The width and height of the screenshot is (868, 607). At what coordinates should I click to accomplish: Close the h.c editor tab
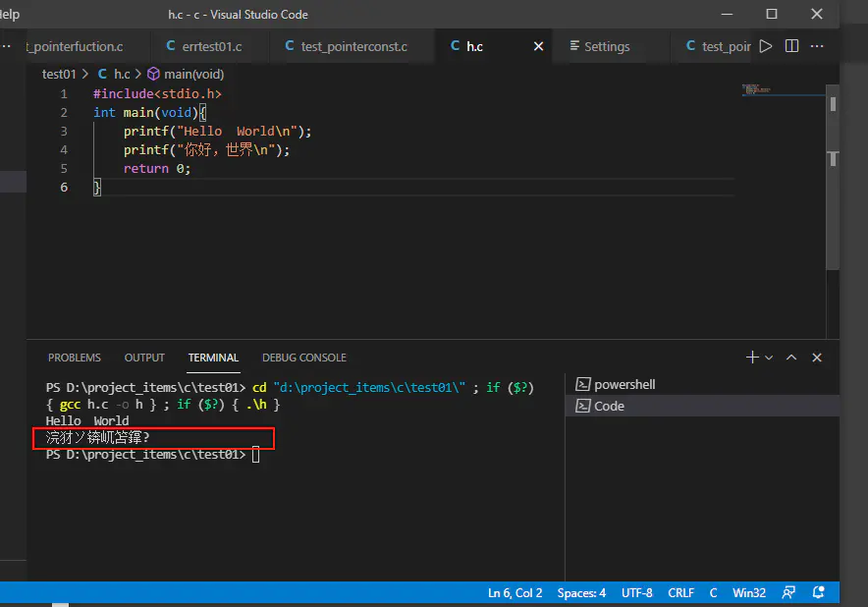pos(538,46)
